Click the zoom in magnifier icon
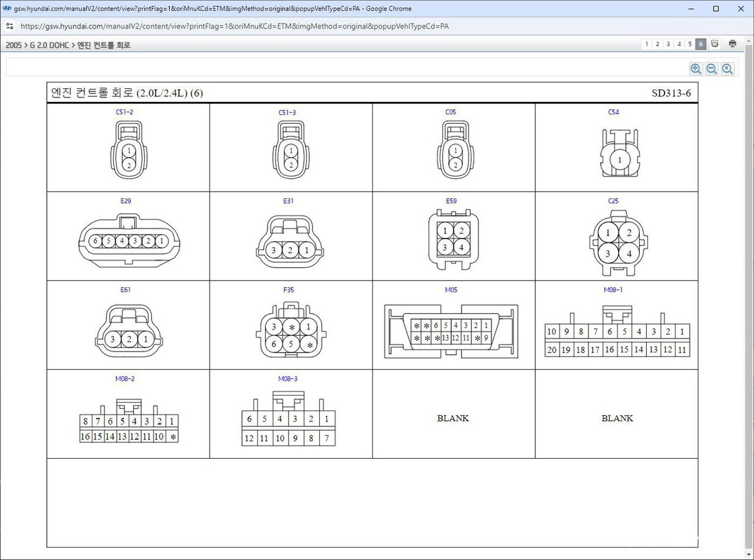The image size is (754, 560). [696, 69]
